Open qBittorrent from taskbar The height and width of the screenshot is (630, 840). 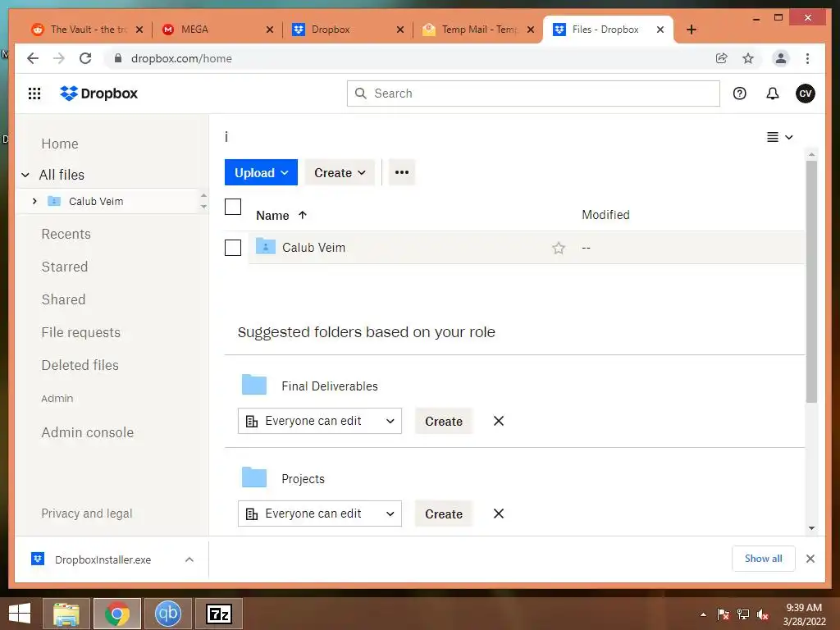tap(167, 614)
